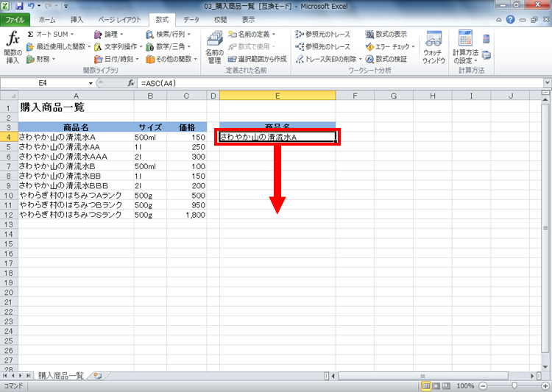Image resolution: width=552 pixels, height=392 pixels.
Task: Click Zoom Out minus button
Action: (x=484, y=386)
